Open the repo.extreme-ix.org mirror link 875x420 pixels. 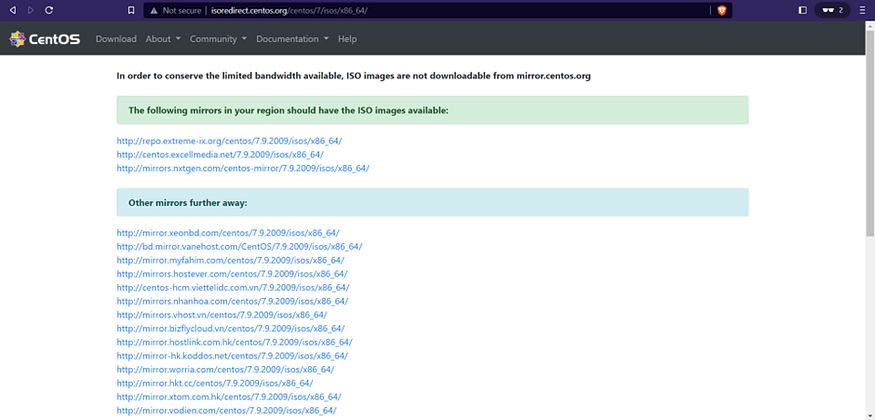click(x=229, y=141)
